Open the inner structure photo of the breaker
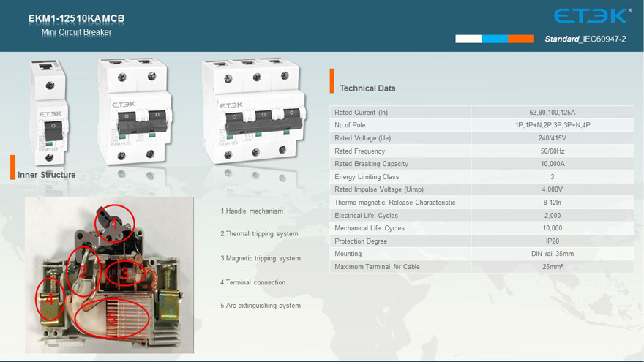The width and height of the screenshot is (644, 362). tap(109, 275)
